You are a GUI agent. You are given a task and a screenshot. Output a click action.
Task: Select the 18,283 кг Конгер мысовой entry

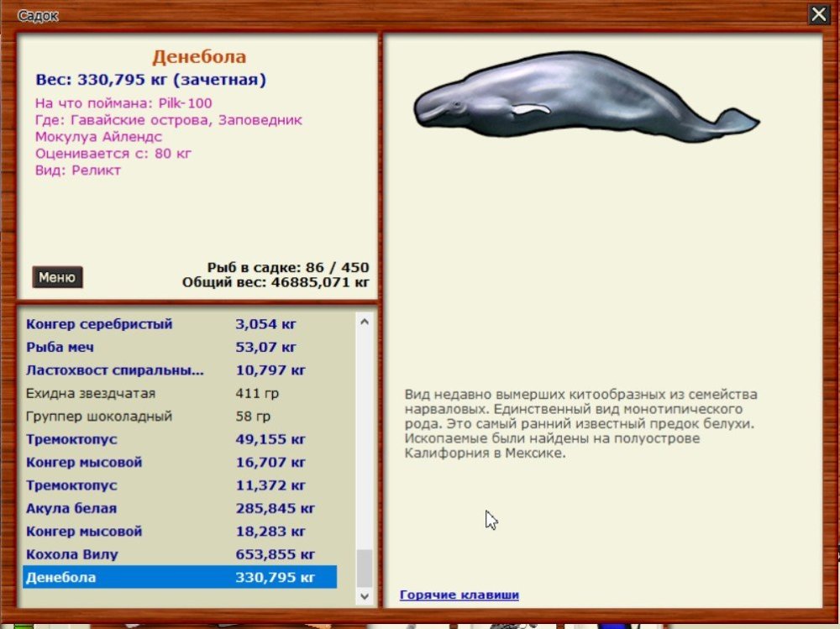(180, 532)
